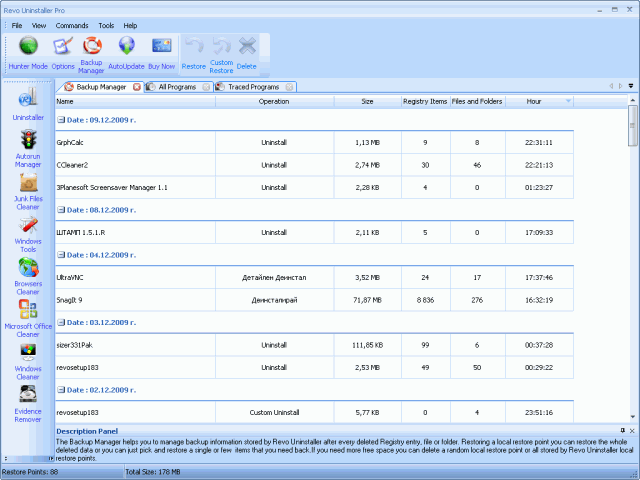Collapse the Date 09.12.2009 group

[61, 120]
